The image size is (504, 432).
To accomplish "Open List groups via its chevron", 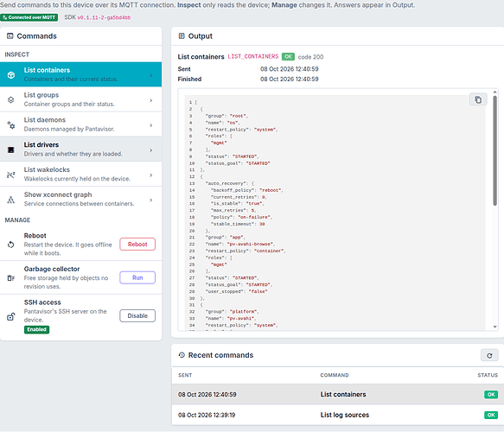I will tap(151, 100).
